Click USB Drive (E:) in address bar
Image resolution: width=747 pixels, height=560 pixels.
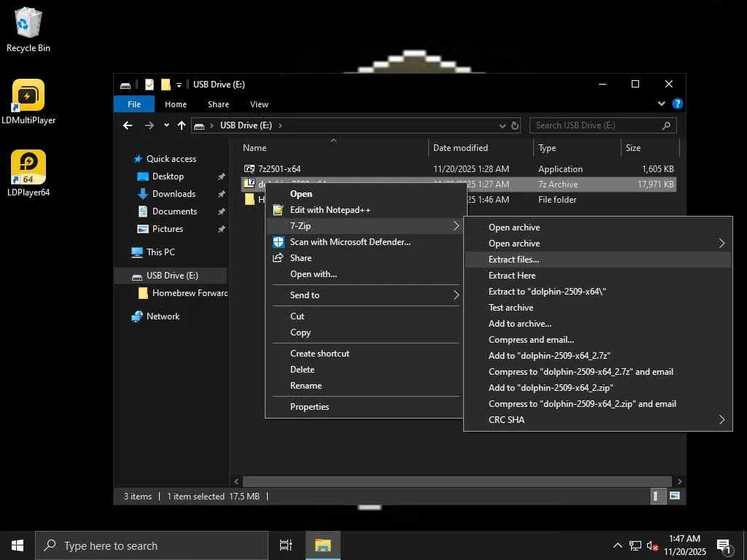pyautogui.click(x=246, y=125)
